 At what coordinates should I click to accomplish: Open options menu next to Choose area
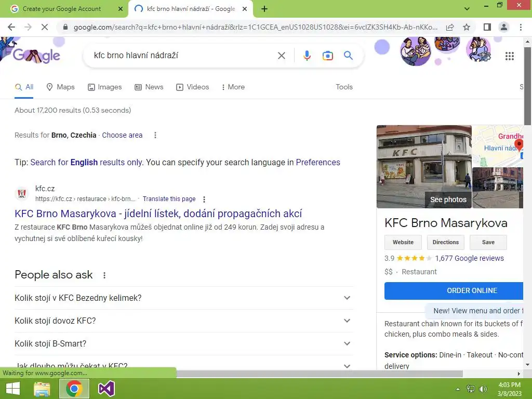click(155, 135)
